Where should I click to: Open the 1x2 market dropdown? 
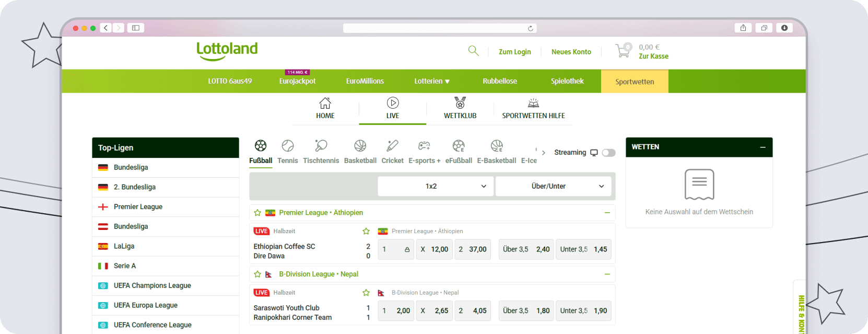tap(436, 186)
